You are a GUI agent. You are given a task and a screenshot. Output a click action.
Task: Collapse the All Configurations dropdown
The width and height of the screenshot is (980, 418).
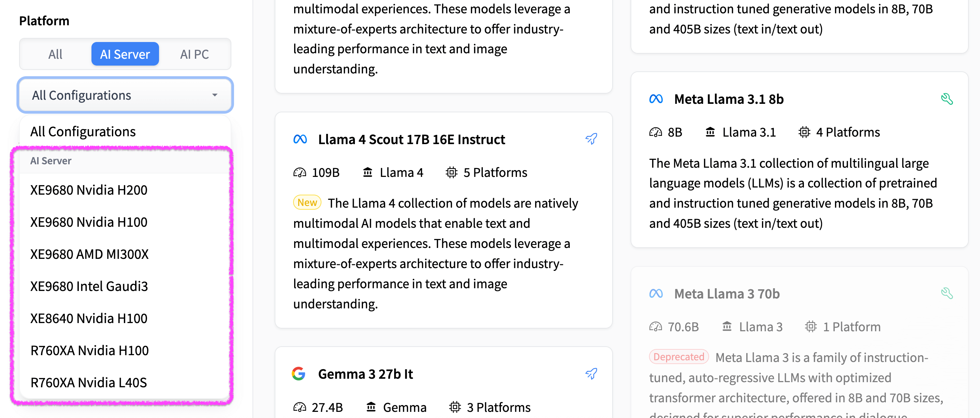125,95
